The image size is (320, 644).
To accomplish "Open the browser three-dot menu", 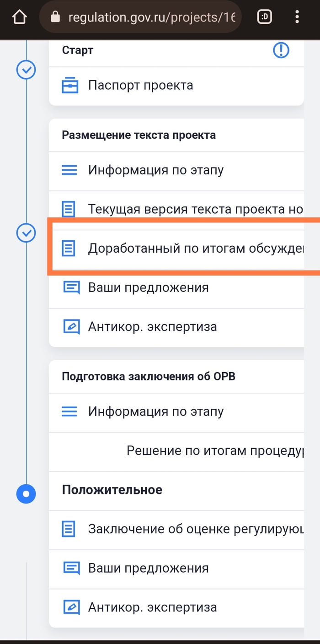I will coord(297,17).
